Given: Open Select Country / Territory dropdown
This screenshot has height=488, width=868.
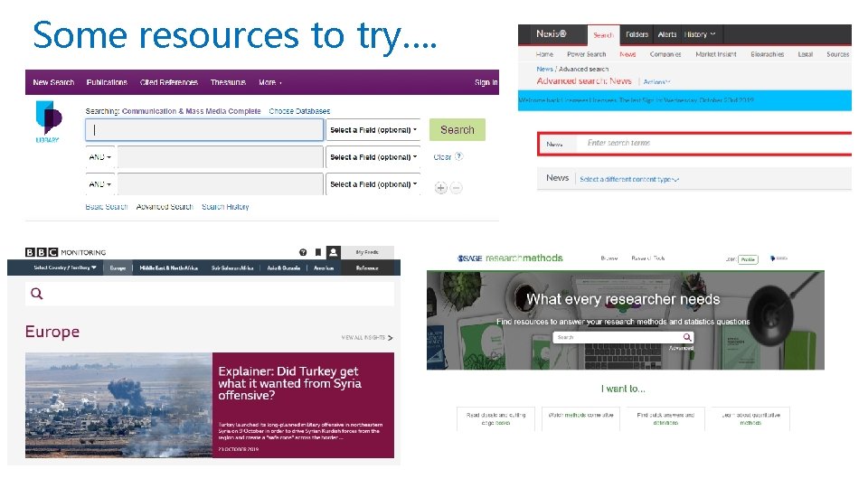Looking at the screenshot, I should coord(65,267).
